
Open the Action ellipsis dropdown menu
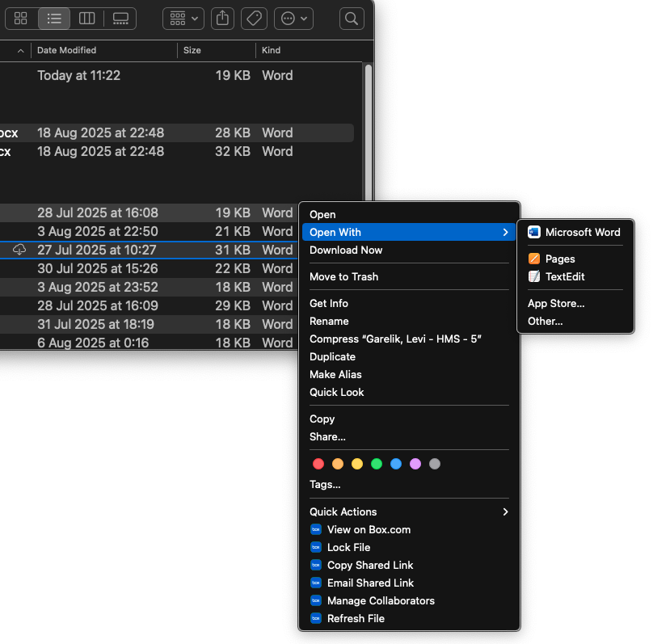pyautogui.click(x=293, y=18)
